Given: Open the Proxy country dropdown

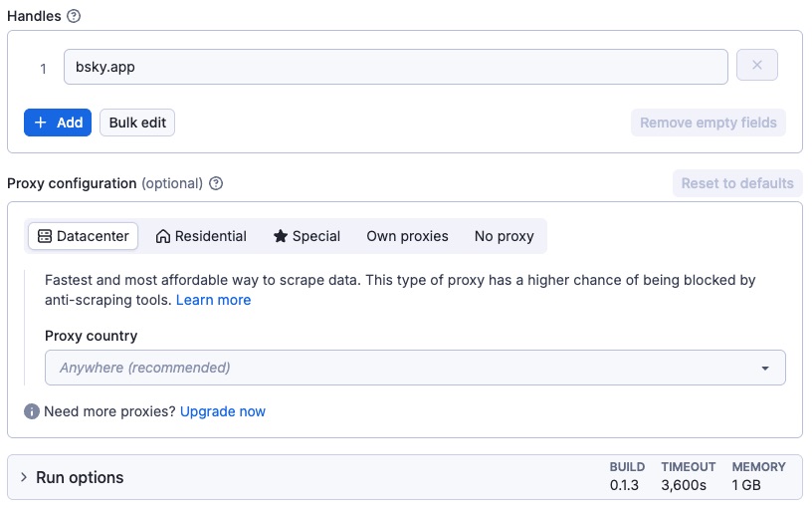Looking at the screenshot, I should pyautogui.click(x=415, y=368).
